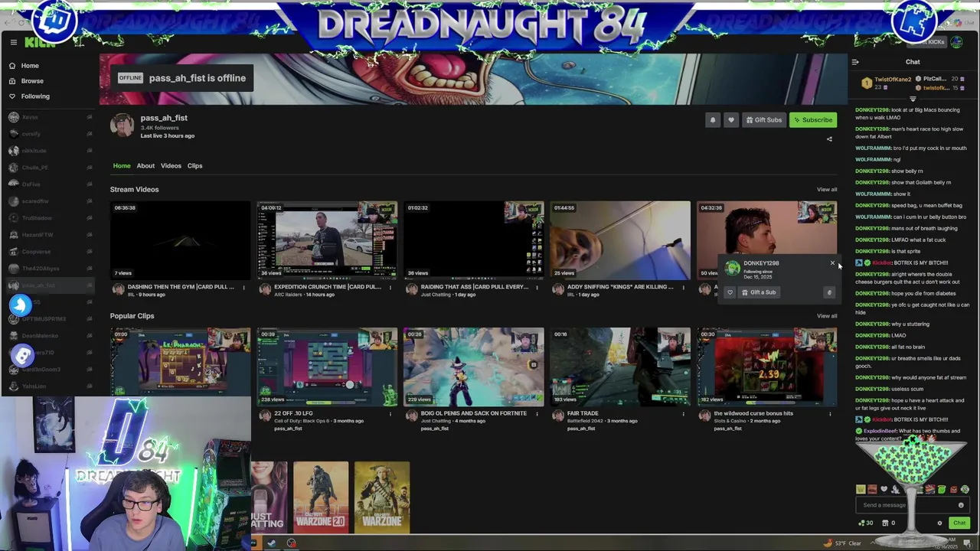Viewport: 980px width, 551px height.
Task: Switch to the Videos tab
Action: 171,166
